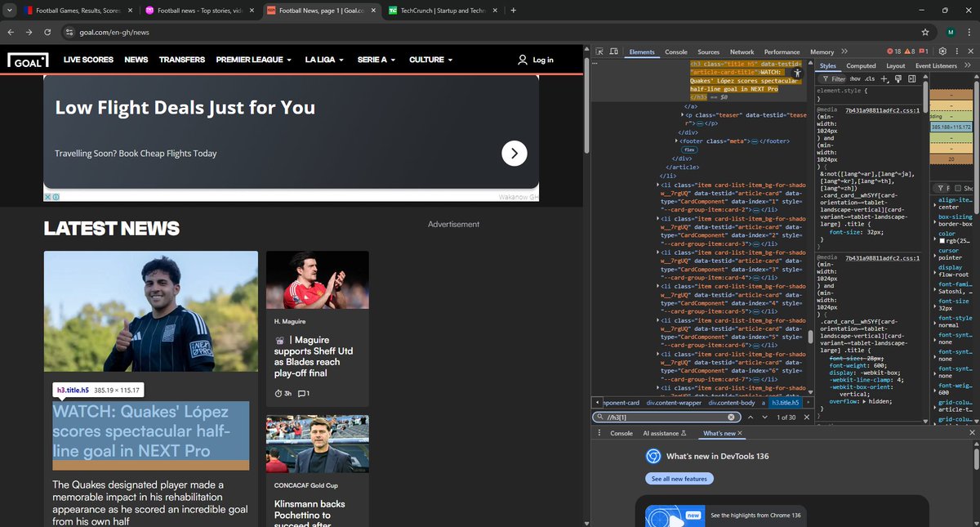Open DevTools settings gear
980x527 pixels.
point(942,51)
